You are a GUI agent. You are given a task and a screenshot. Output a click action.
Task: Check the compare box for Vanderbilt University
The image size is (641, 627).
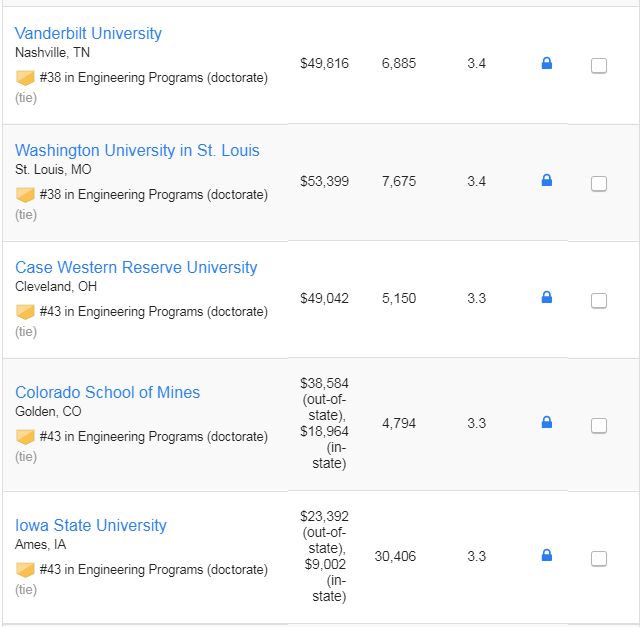599,65
